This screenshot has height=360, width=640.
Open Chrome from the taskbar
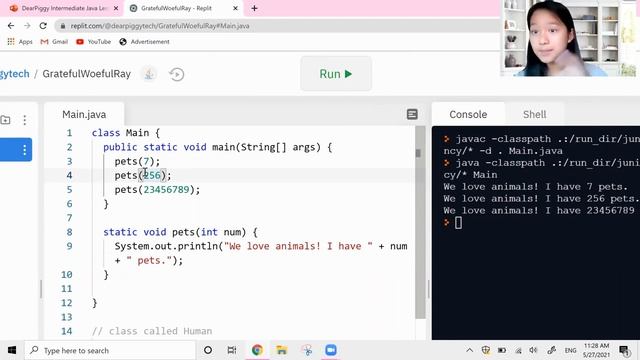click(257, 350)
